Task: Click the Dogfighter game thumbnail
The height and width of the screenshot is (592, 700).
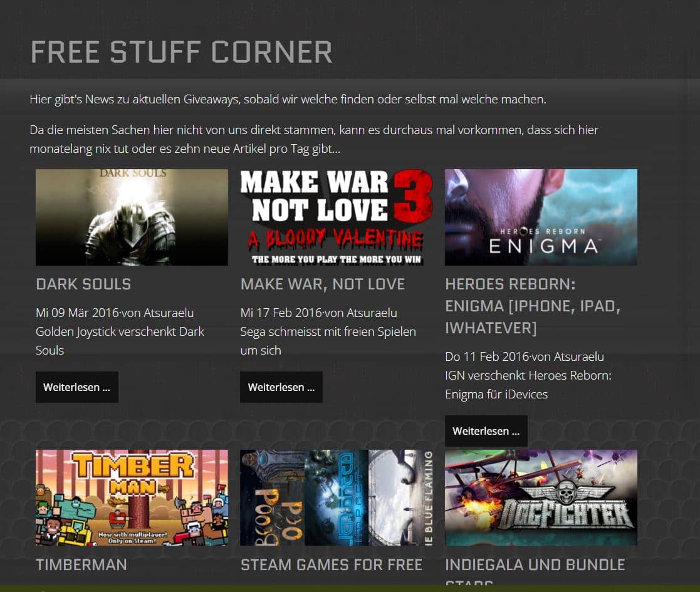Action: 541,497
